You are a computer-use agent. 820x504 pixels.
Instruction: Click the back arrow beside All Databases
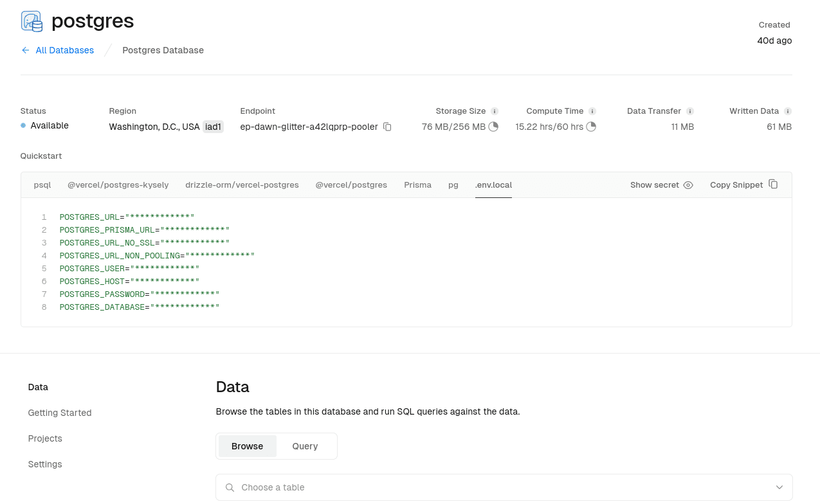(x=26, y=50)
